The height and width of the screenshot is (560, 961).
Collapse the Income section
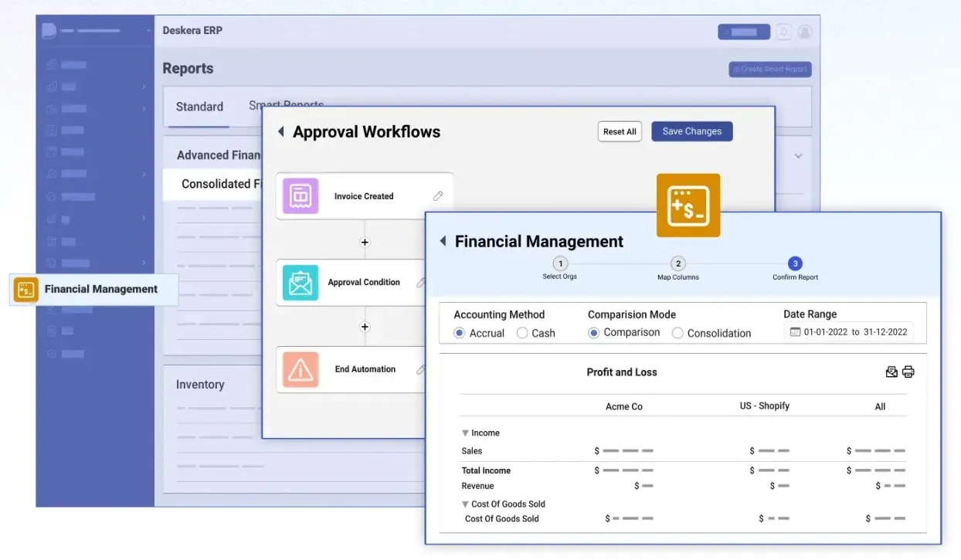point(465,433)
